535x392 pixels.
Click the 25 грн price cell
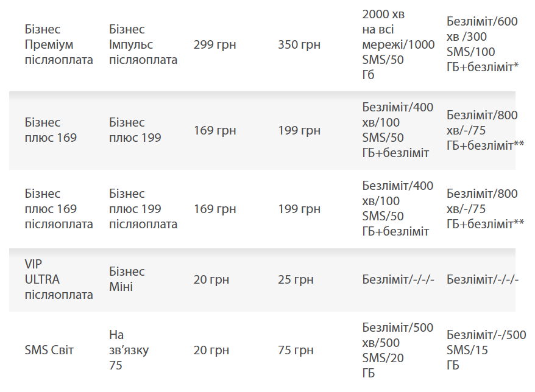point(296,279)
